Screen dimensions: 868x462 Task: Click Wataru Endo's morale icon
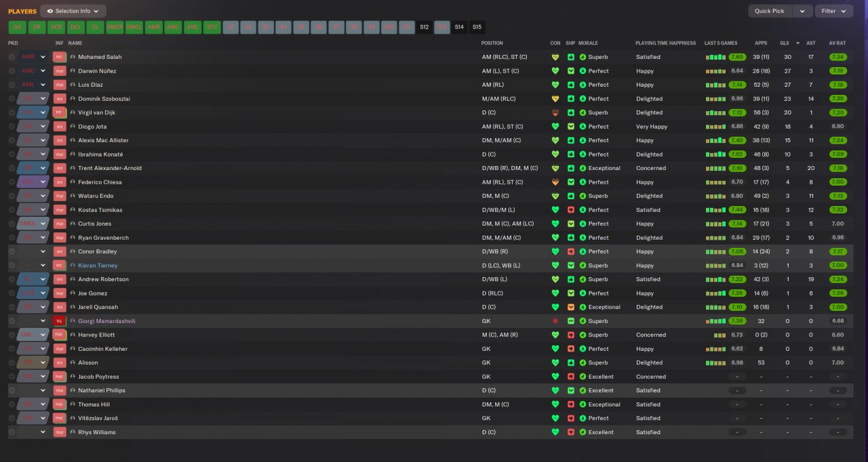(x=583, y=196)
